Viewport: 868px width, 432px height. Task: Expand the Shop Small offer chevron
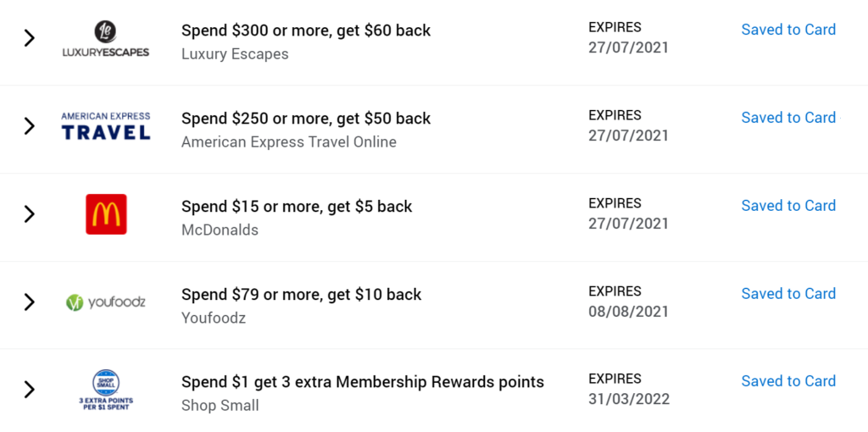(30, 390)
